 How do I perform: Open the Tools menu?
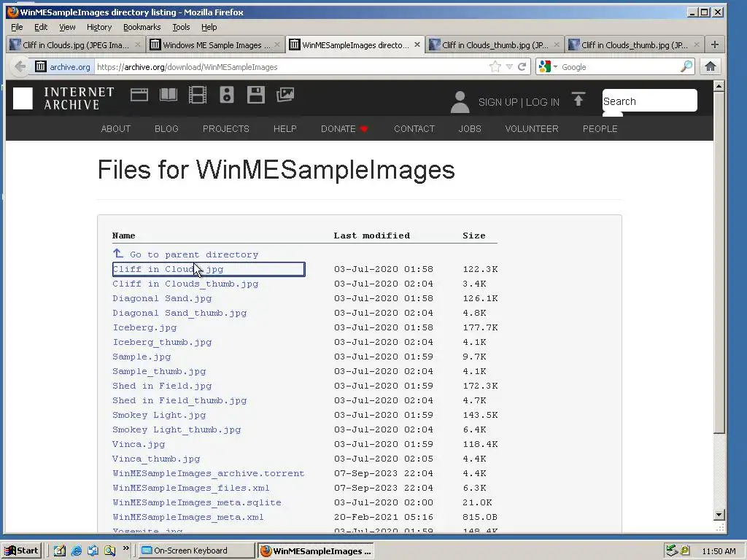181,27
